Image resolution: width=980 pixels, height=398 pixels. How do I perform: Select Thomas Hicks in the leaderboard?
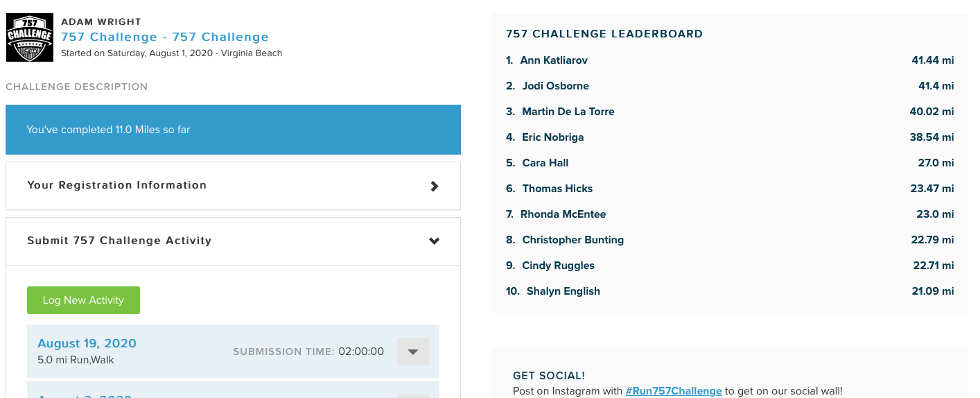[557, 189]
